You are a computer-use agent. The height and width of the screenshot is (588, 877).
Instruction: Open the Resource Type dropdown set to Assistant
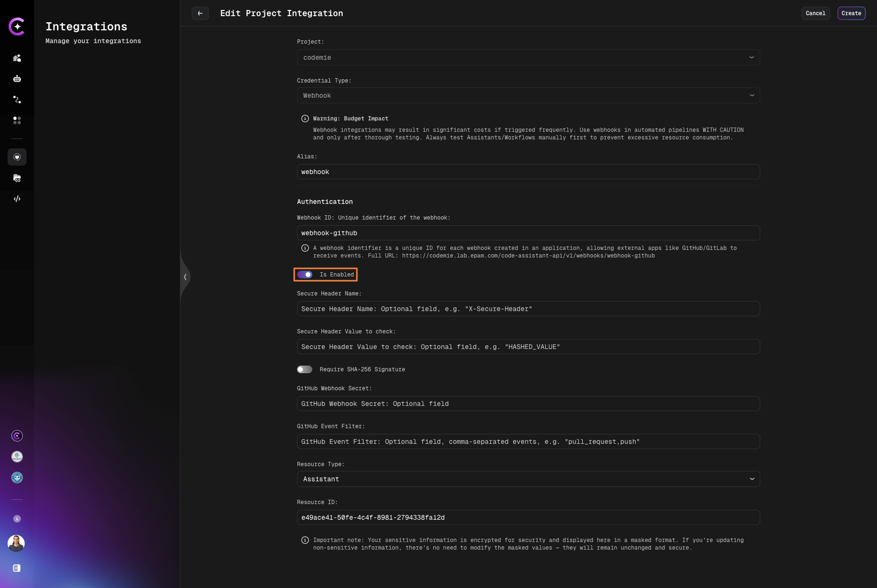(528, 479)
